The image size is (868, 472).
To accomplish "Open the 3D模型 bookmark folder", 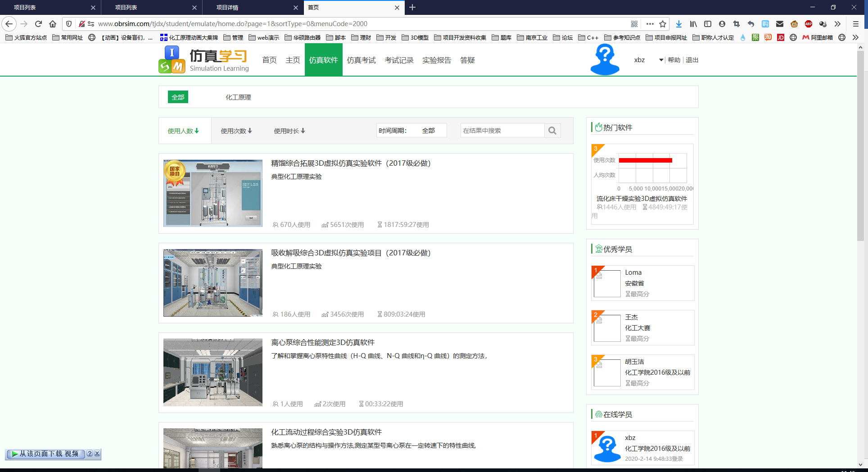I will click(x=415, y=37).
